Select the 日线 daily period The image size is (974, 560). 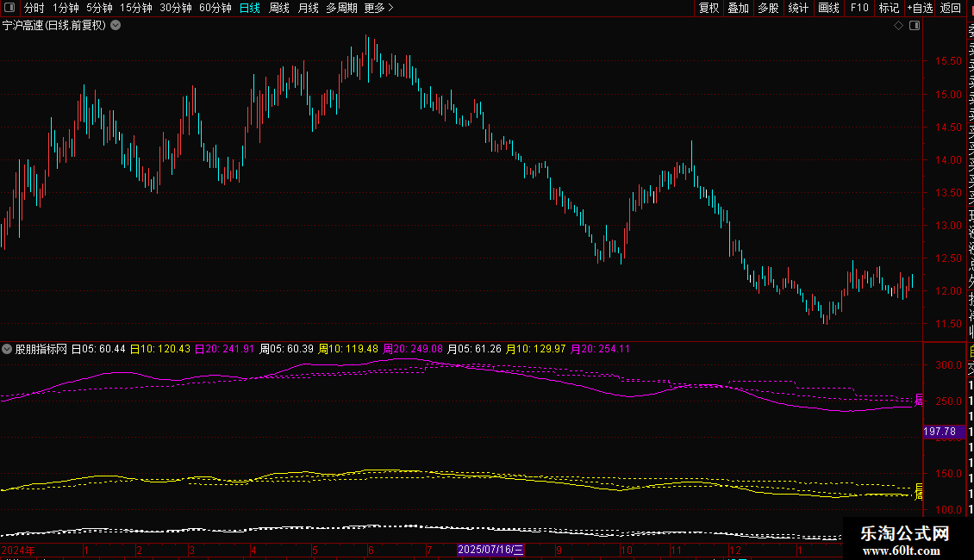pos(249,8)
